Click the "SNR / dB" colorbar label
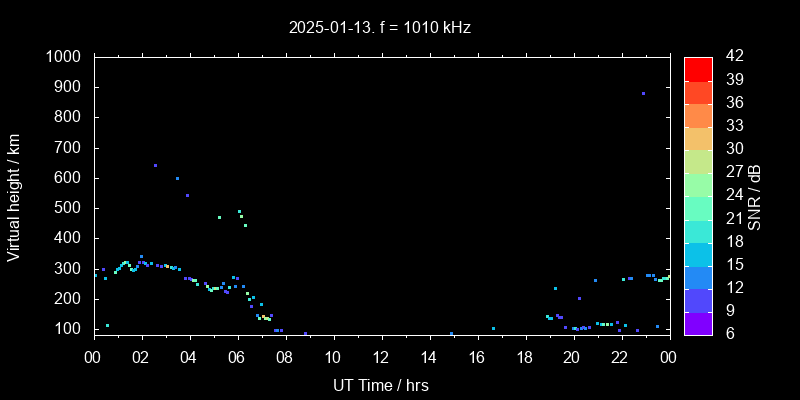800x400 pixels. [754, 195]
